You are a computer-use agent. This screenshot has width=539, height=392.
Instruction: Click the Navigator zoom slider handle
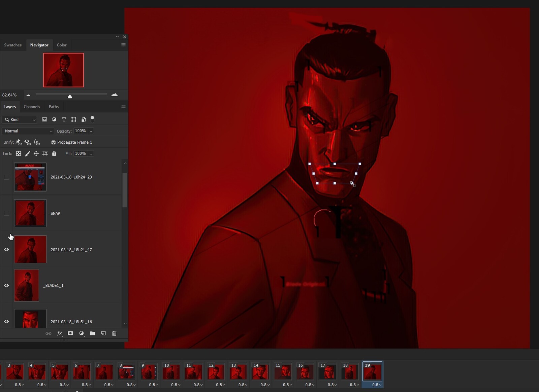click(70, 96)
